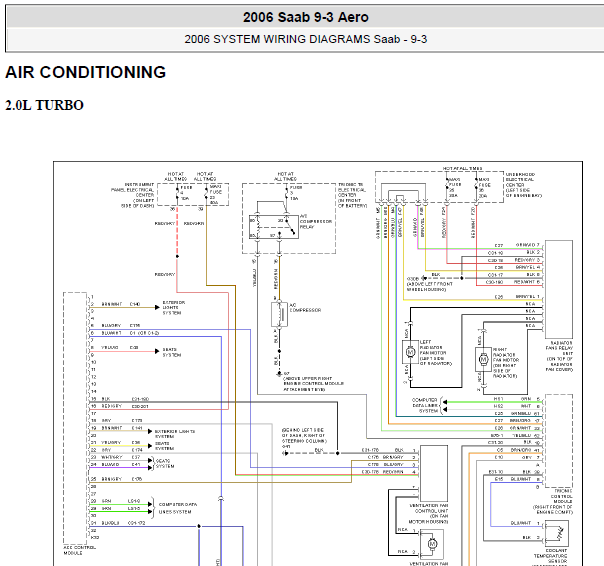
Task: Click the Fuse 4 10A symbol
Action: (178, 194)
